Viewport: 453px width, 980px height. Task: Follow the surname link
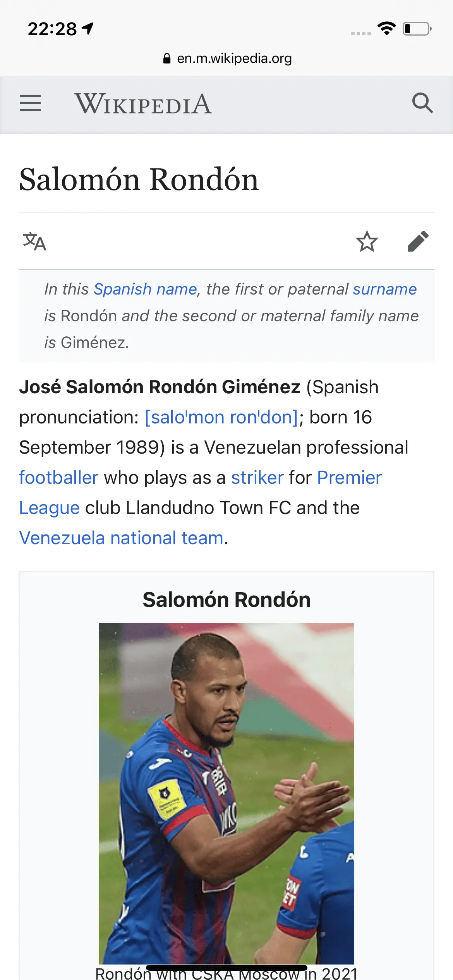(x=384, y=289)
